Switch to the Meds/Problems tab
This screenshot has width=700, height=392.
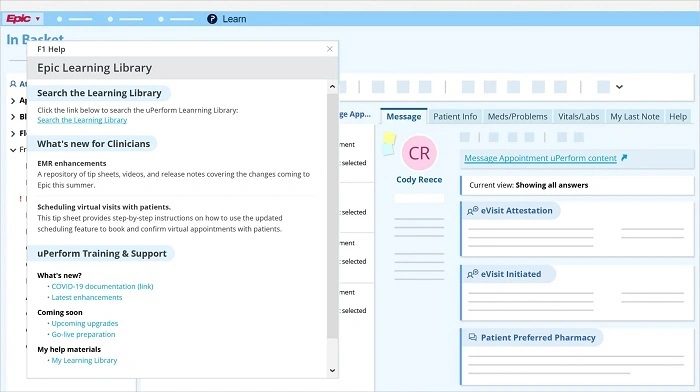(517, 117)
